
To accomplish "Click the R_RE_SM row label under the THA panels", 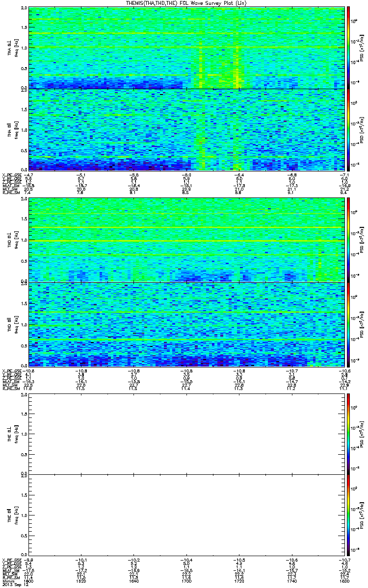I will pos(11,194).
